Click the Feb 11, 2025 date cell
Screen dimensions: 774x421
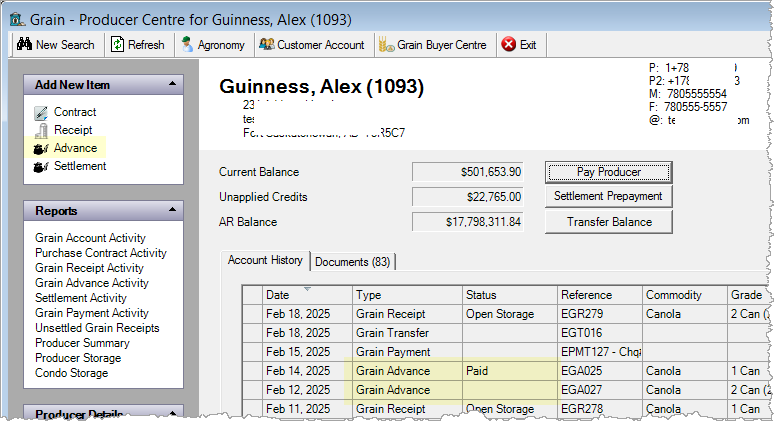[307, 409]
